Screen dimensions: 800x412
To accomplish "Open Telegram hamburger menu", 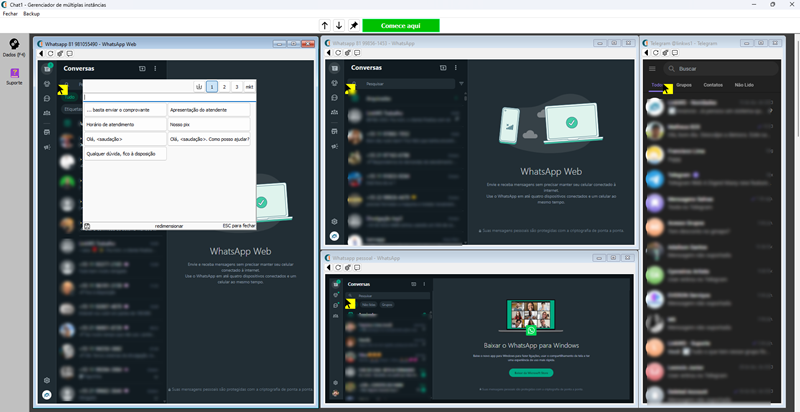I will [x=653, y=69].
